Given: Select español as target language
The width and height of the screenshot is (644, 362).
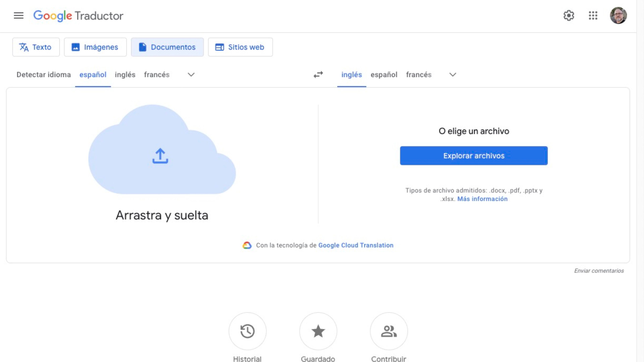Looking at the screenshot, I should [384, 75].
